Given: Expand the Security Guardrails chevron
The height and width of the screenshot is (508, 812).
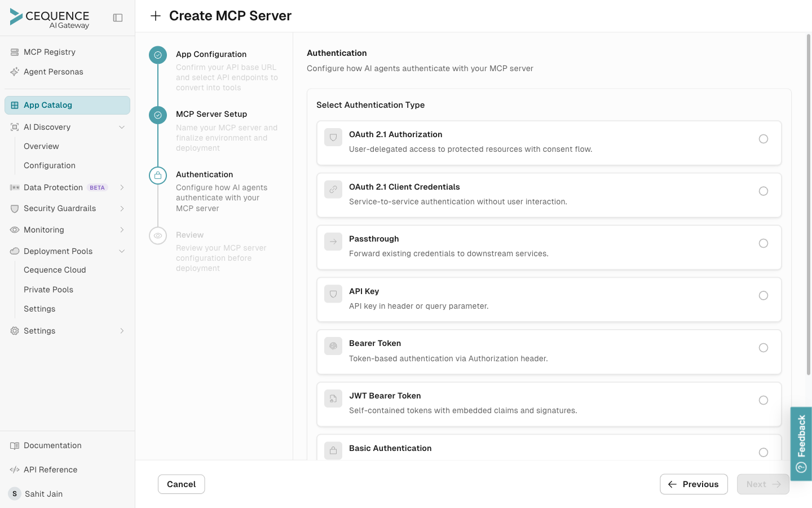Looking at the screenshot, I should (122, 208).
